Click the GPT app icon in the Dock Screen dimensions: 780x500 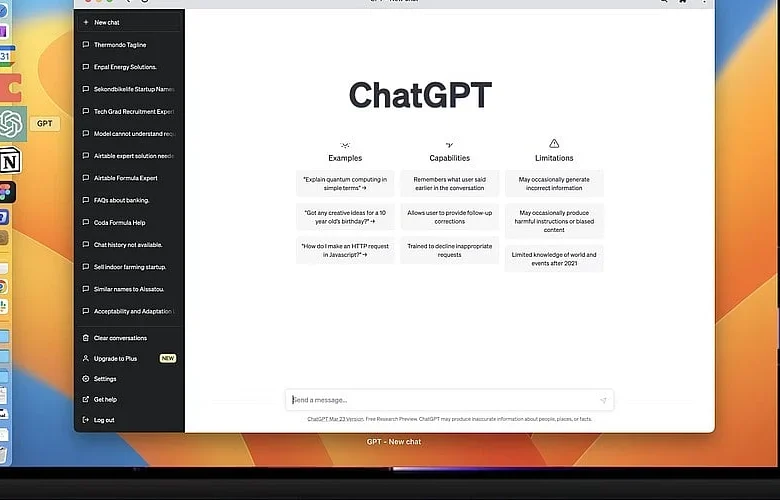(12, 124)
